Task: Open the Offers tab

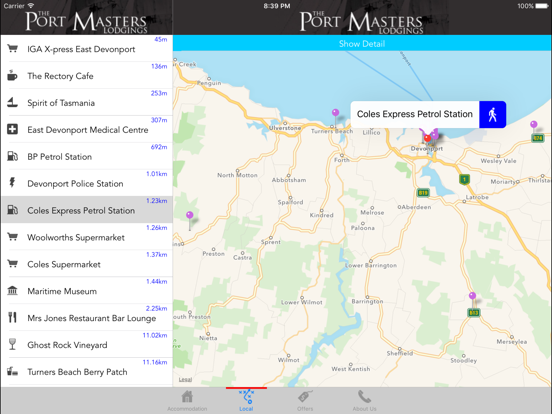Action: pos(305,401)
